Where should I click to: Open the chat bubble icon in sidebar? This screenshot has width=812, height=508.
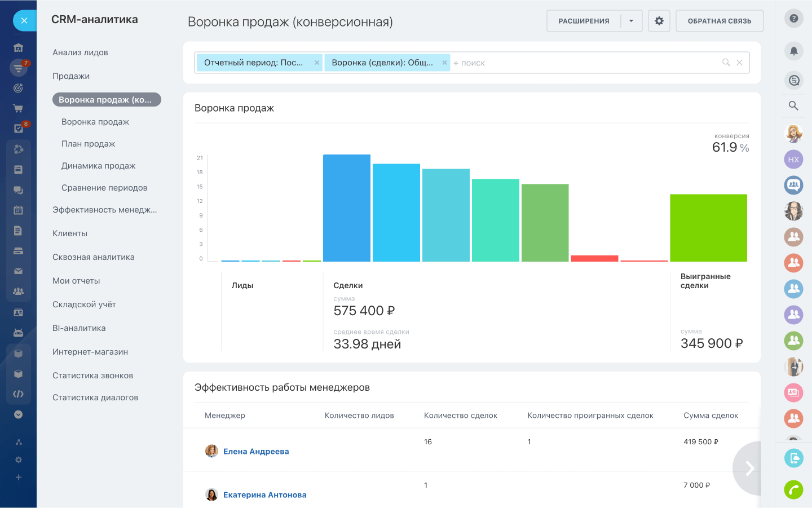click(x=19, y=190)
